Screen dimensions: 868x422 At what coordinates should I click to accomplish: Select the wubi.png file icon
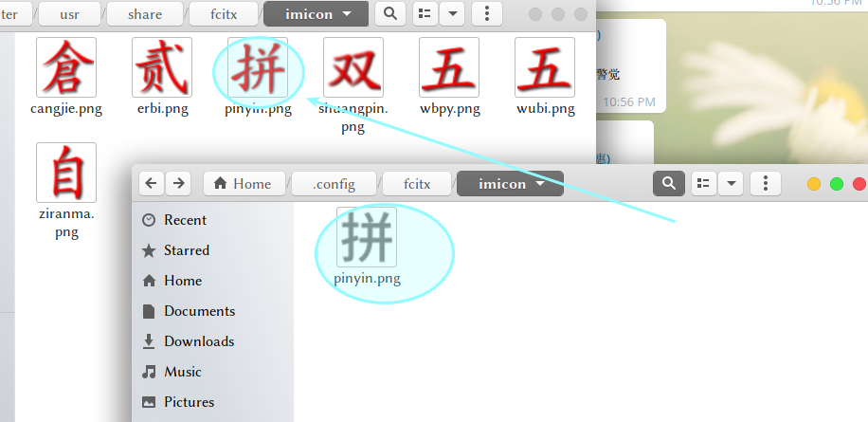click(x=545, y=67)
